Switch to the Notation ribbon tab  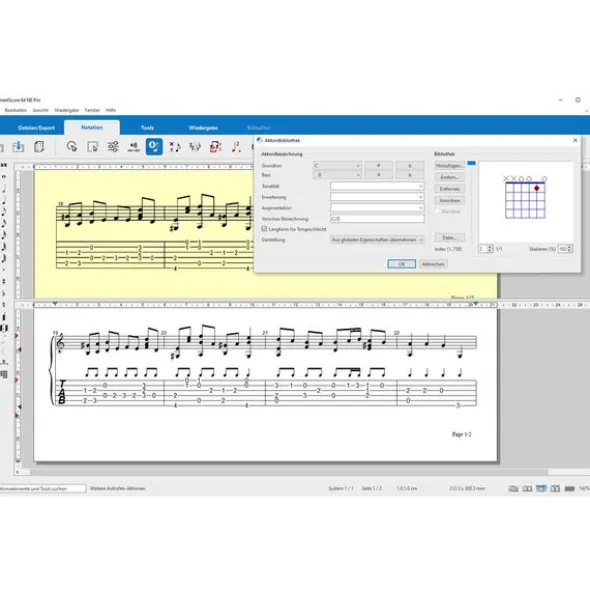(x=92, y=127)
